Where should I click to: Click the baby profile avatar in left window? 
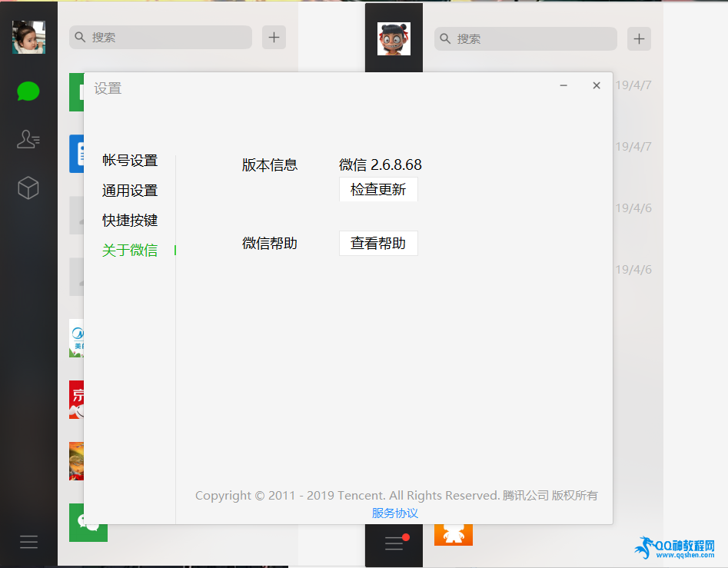coord(28,37)
